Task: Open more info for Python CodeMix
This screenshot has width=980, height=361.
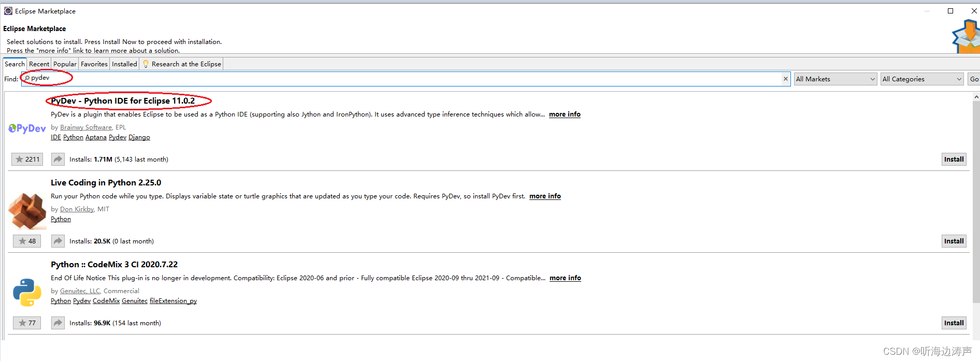Action: [565, 278]
